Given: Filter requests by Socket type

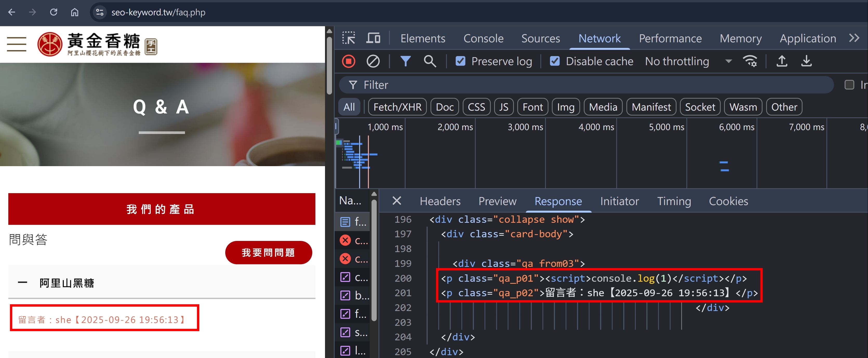Looking at the screenshot, I should (x=700, y=107).
